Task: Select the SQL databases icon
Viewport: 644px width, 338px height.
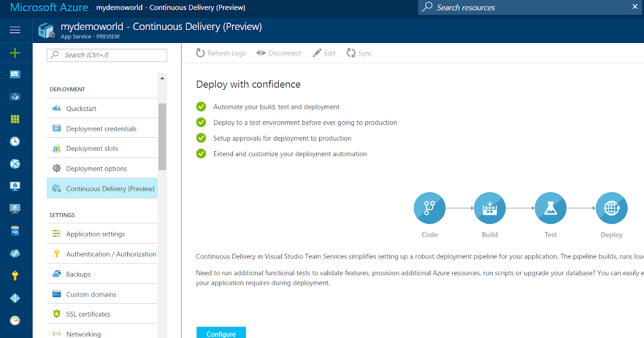Action: (16, 231)
